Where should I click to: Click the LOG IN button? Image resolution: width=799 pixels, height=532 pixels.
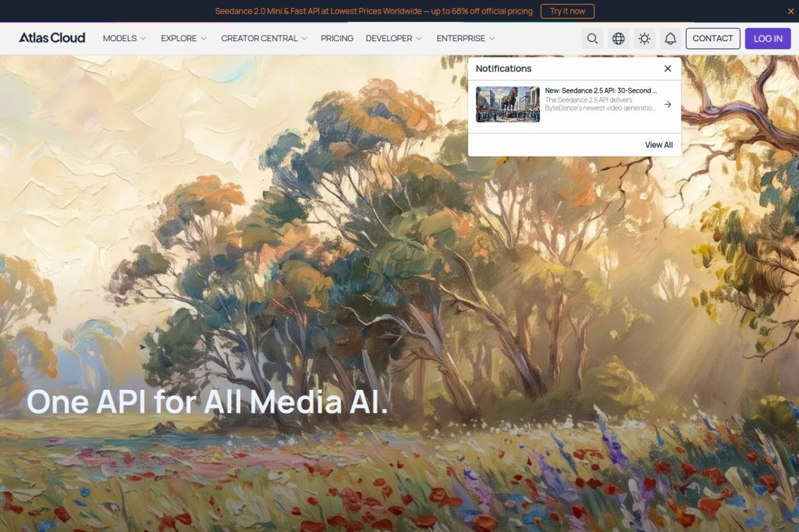(768, 39)
